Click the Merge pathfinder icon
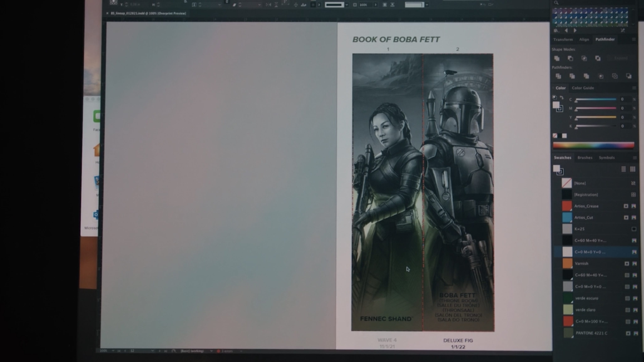The height and width of the screenshot is (362, 644). pos(586,76)
